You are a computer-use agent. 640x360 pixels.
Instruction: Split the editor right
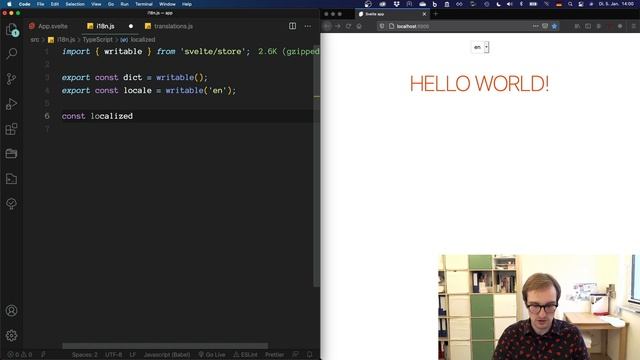(293, 26)
